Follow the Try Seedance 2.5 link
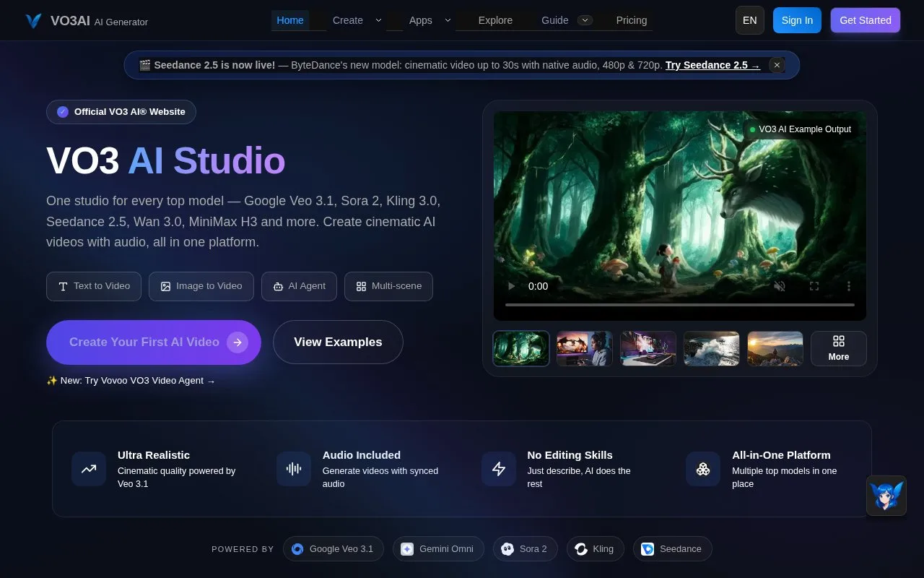924x578 pixels. tap(712, 65)
